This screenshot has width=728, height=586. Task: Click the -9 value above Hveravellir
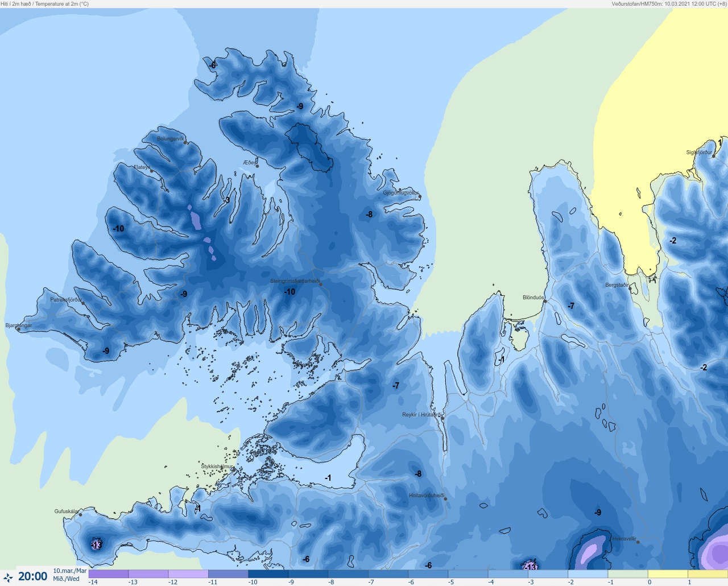point(598,513)
